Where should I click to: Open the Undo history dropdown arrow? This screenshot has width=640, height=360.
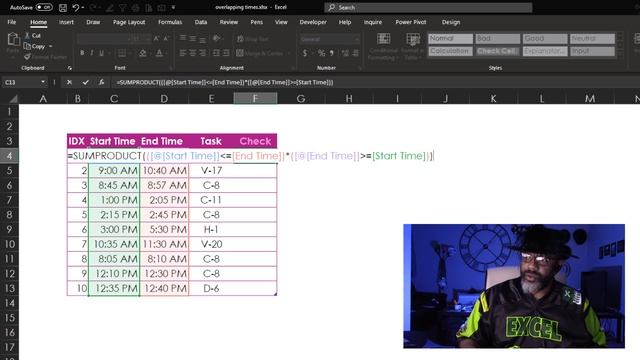pos(83,7)
